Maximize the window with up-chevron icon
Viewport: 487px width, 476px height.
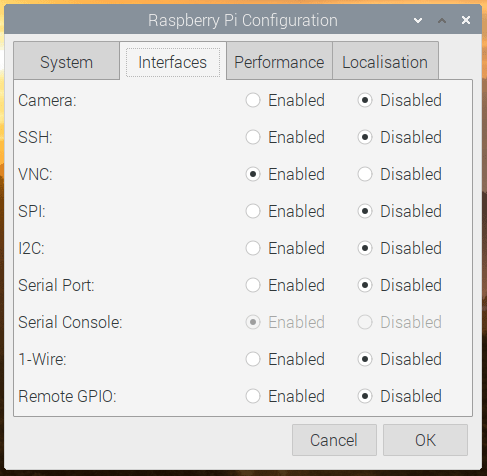tap(442, 21)
